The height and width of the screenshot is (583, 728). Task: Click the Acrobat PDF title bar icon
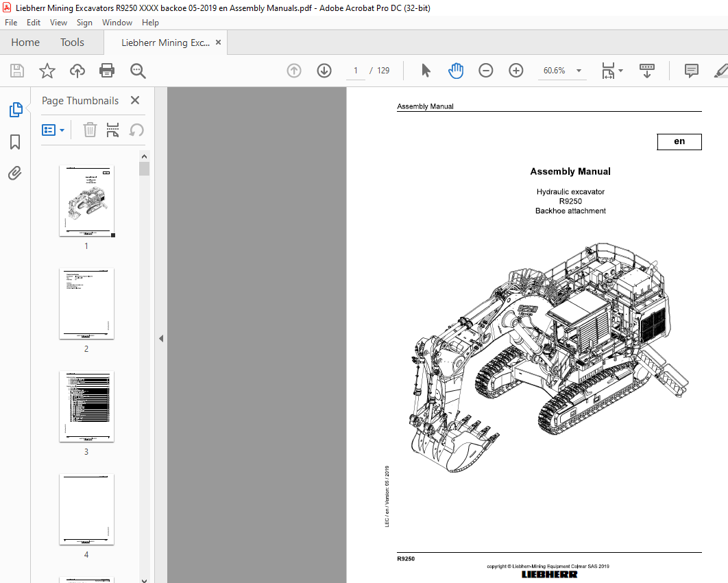pos(7,8)
